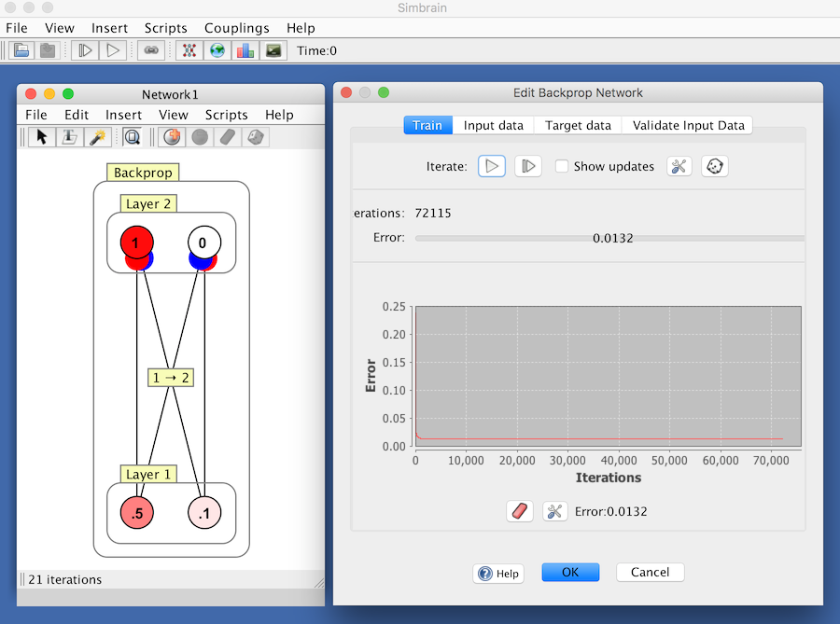840x624 pixels.
Task: Click the randomize face icon beside Show updates
Action: click(x=715, y=166)
